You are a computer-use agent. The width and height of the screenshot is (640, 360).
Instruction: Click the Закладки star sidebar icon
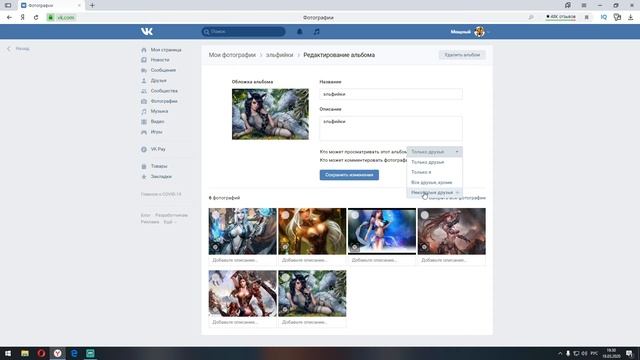pyautogui.click(x=144, y=177)
